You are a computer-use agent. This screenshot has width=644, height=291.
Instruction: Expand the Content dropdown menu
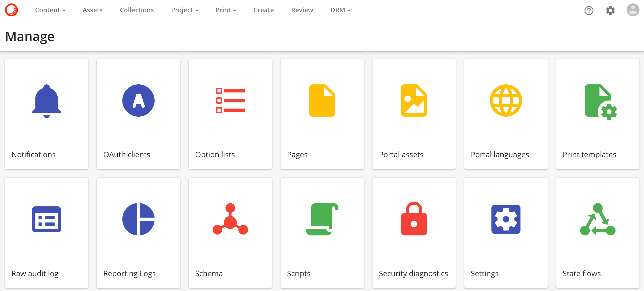pos(50,10)
